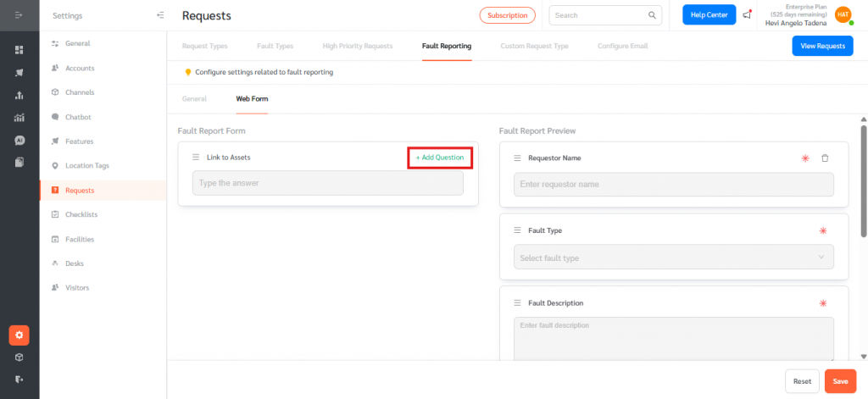
Task: Click the bar chart analytics rail icon
Action: point(19,117)
